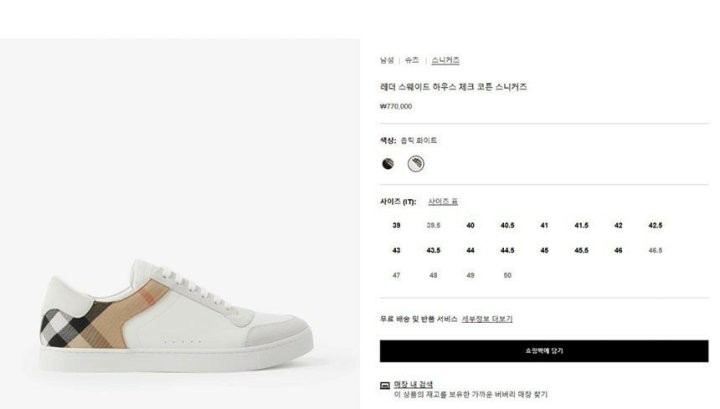Viewport: 720px width, 409px height.
Task: Choose size 39
Action: [x=396, y=225]
